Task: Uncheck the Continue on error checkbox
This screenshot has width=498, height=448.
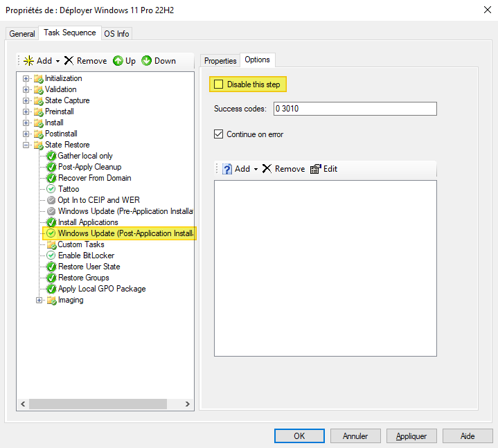Action: coord(218,134)
